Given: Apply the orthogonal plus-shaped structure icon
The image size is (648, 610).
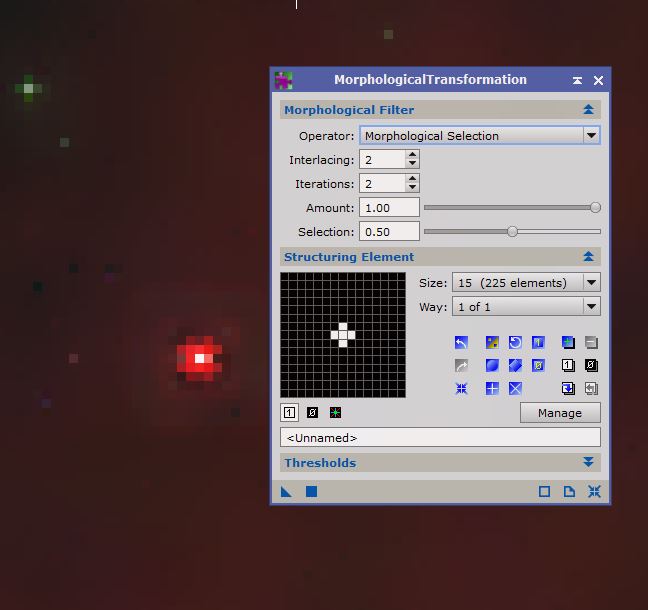Looking at the screenshot, I should click(492, 389).
